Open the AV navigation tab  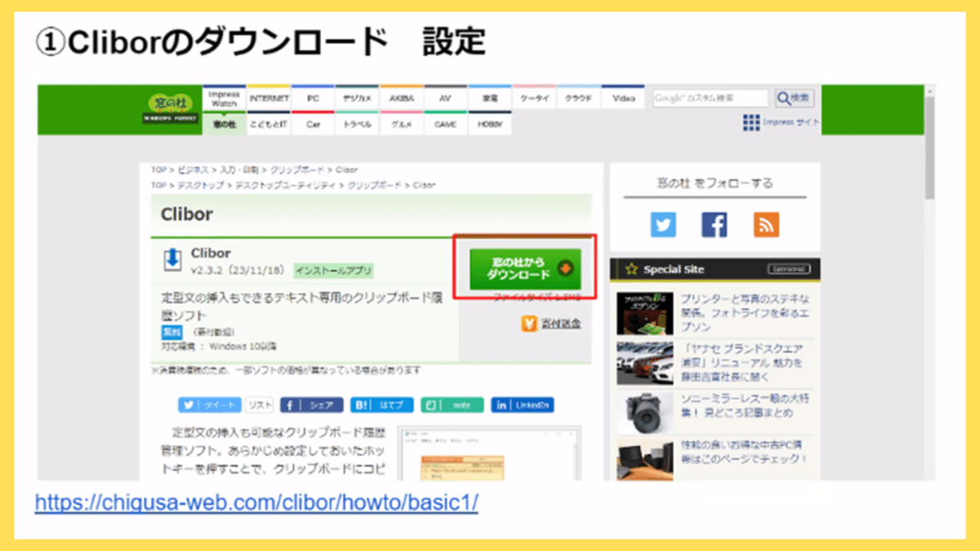(x=445, y=98)
